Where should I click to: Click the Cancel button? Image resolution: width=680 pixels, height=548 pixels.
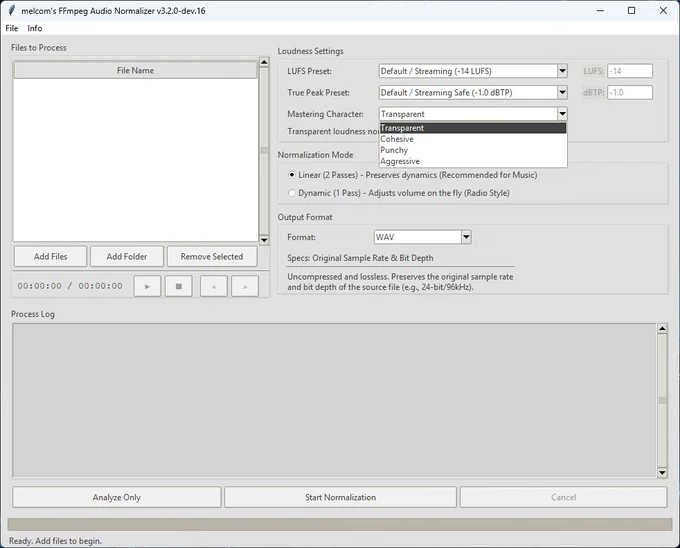coord(563,497)
